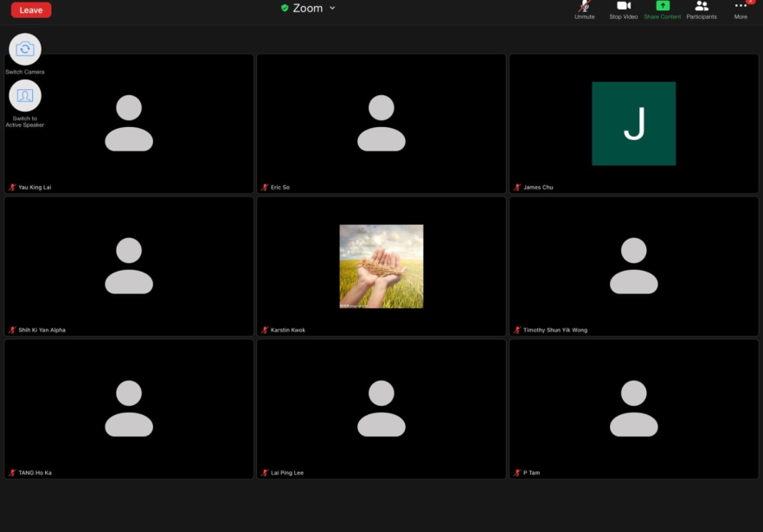Click muted mic icon beside TANG Ho Ka

point(12,472)
